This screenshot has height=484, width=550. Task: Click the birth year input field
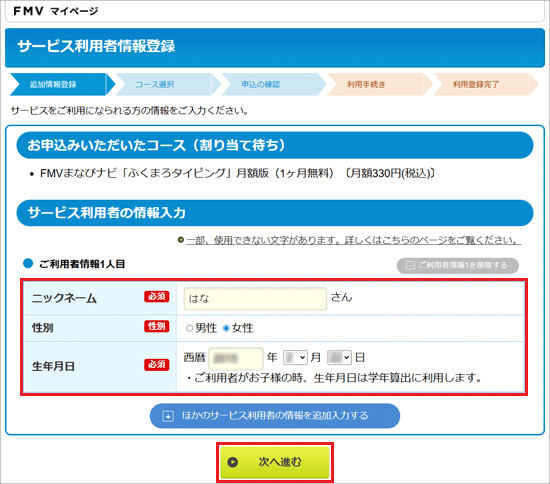point(236,358)
